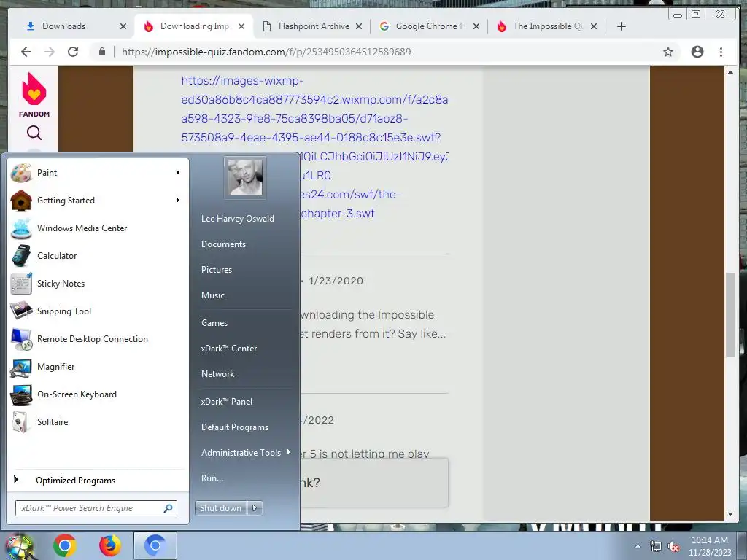747x560 pixels.
Task: Open Lee Harvey Oswald user folder
Action: click(x=238, y=219)
